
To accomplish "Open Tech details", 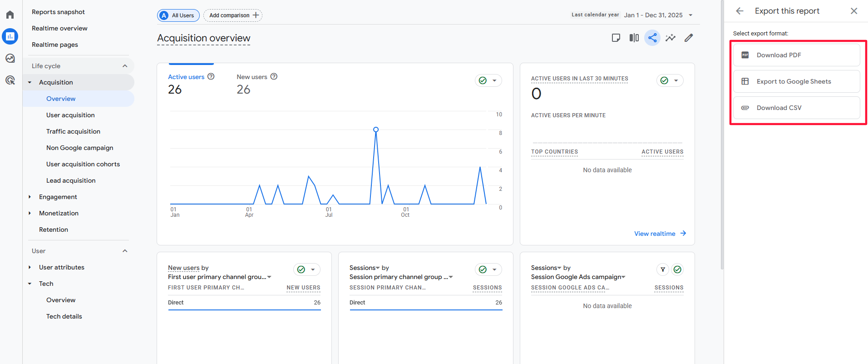I will (x=64, y=316).
